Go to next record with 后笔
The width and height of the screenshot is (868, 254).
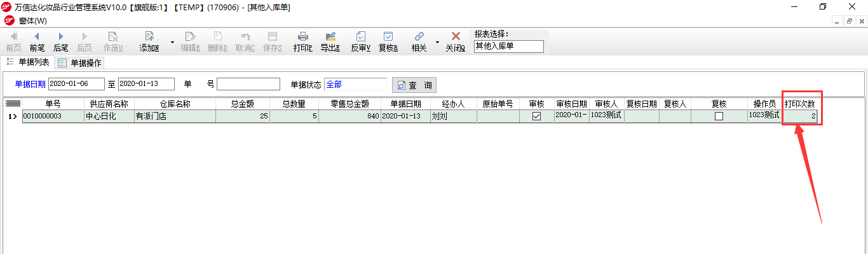click(x=61, y=42)
